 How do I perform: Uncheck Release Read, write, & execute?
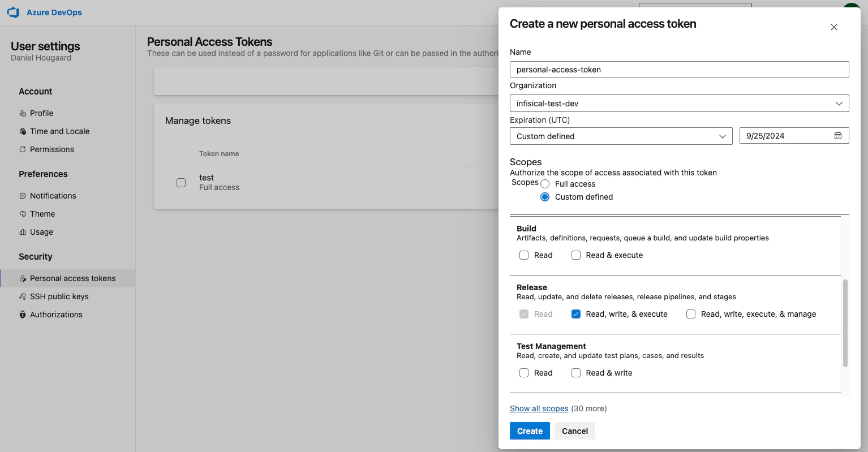pyautogui.click(x=576, y=314)
